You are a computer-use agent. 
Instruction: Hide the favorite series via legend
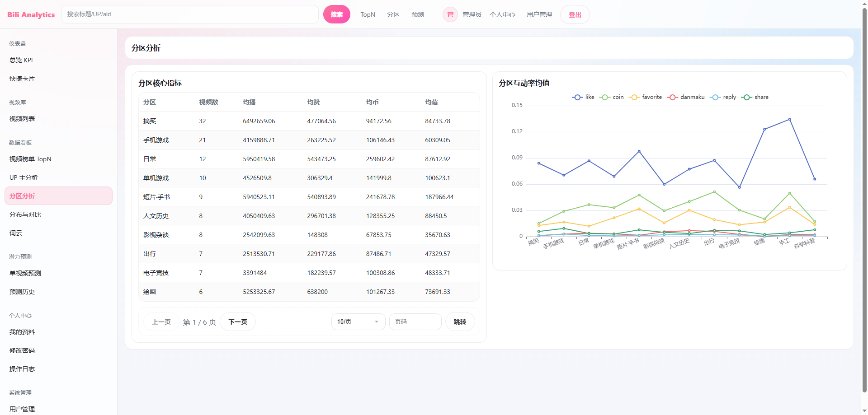click(646, 97)
